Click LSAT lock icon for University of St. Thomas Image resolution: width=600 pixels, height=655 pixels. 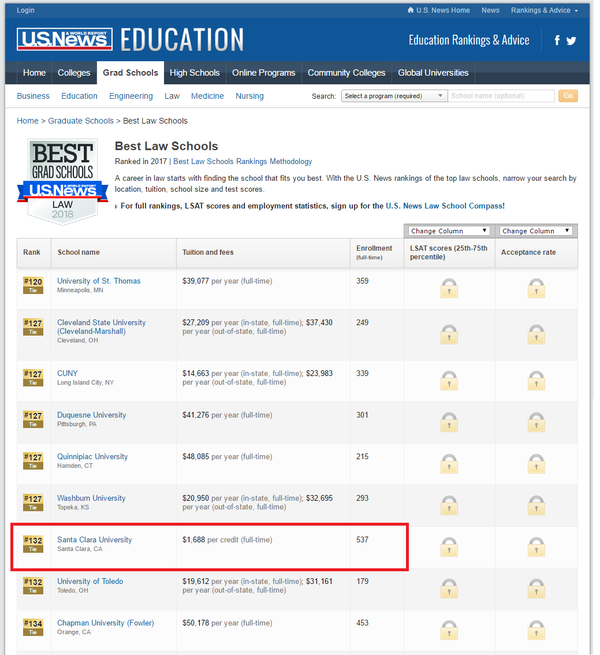point(449,288)
